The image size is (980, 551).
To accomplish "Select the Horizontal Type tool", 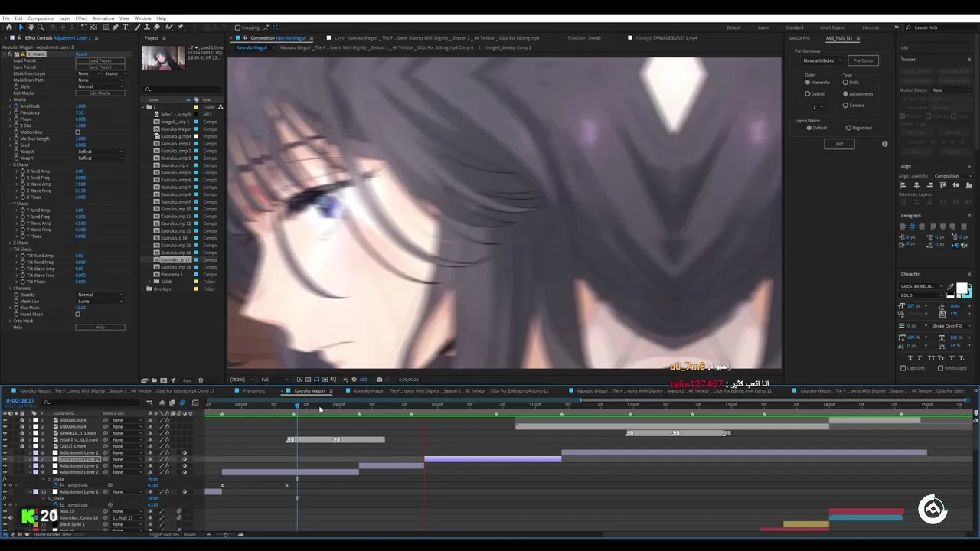I will click(126, 28).
